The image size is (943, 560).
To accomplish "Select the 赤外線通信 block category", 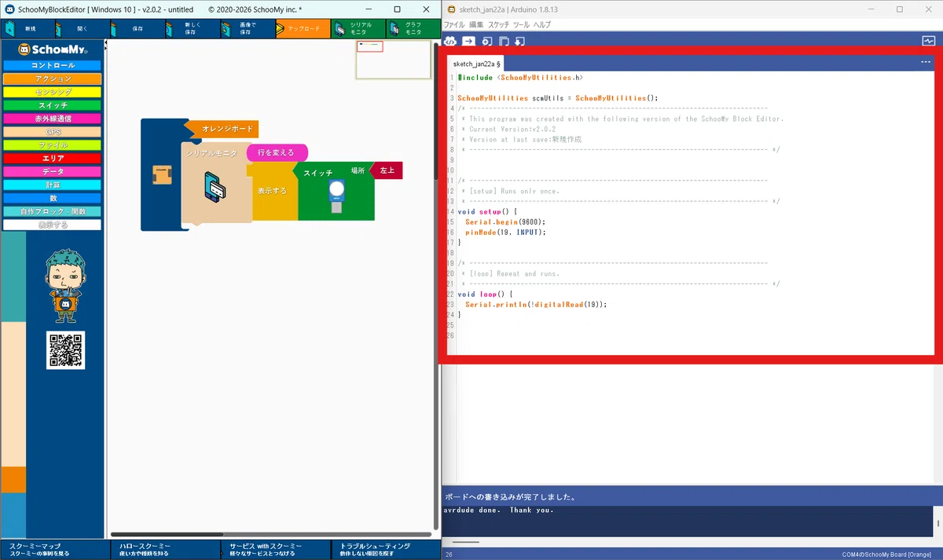I will (x=52, y=119).
